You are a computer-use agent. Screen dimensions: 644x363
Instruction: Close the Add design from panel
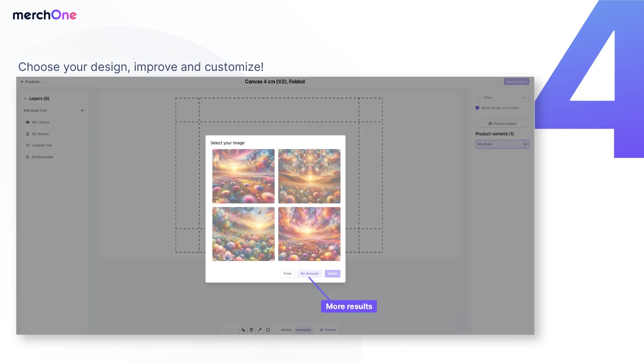82,110
